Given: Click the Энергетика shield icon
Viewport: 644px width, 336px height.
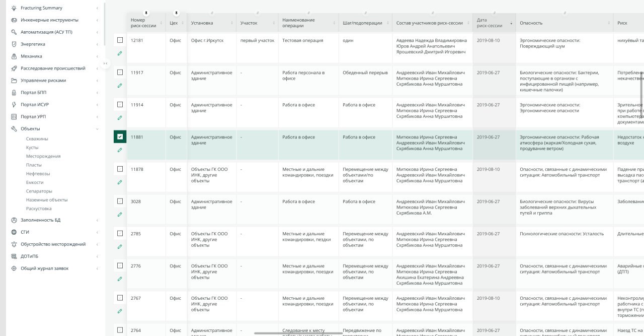Looking at the screenshot, I should 14,44.
